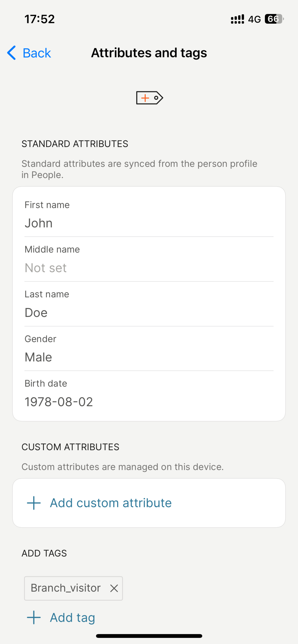
Task: Open the Gender field showing Male
Action: tap(149, 349)
